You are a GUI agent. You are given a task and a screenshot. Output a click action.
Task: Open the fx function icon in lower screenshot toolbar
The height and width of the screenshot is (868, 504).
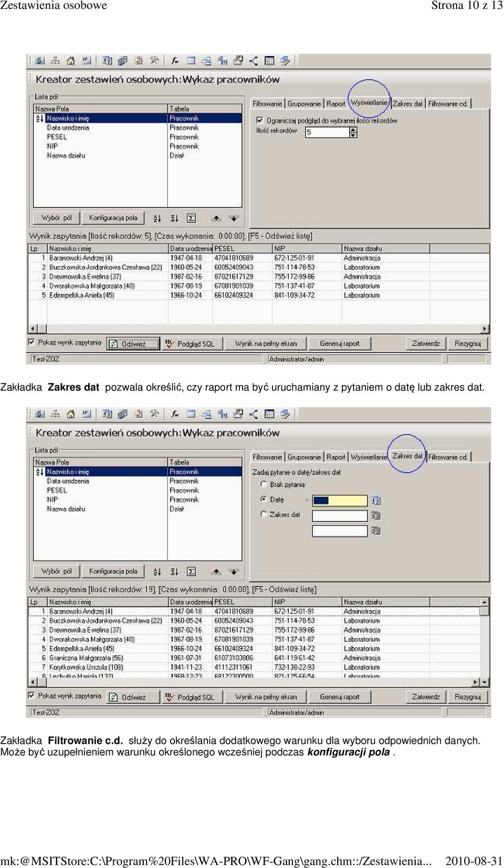tap(175, 414)
